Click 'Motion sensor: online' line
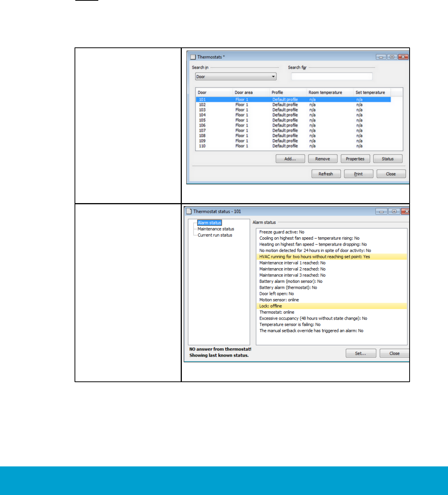The image size is (448, 495). click(x=279, y=300)
